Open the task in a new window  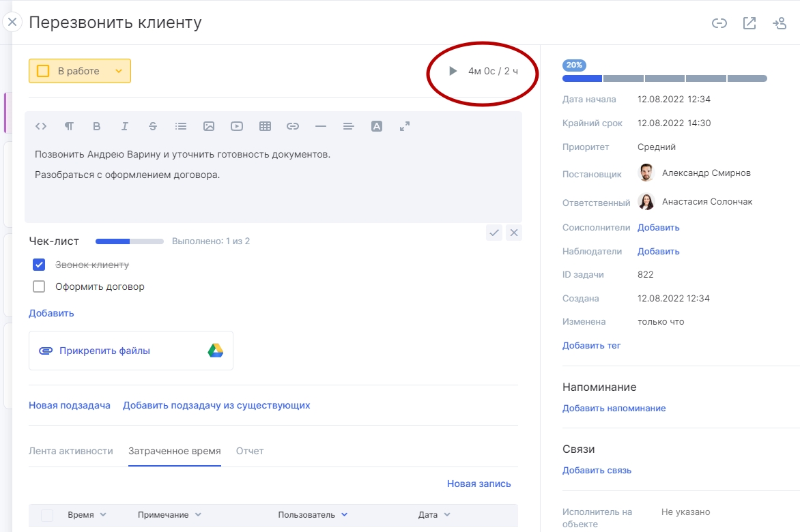(x=749, y=23)
